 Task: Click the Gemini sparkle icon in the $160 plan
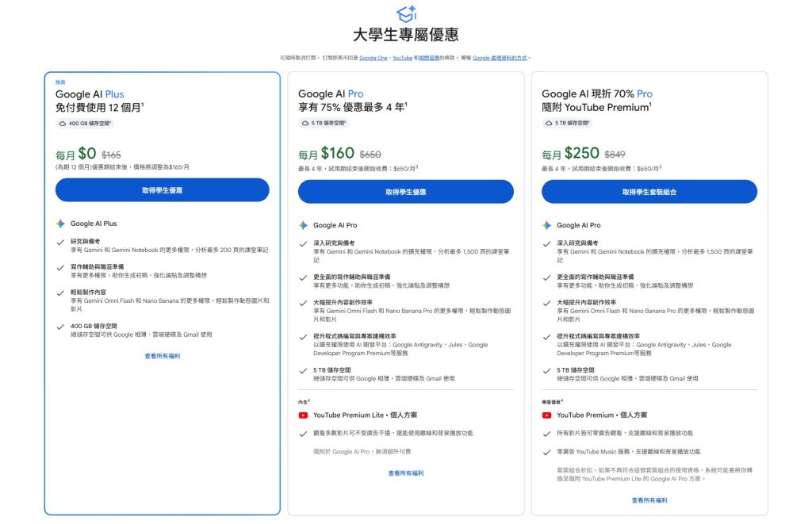(x=304, y=225)
